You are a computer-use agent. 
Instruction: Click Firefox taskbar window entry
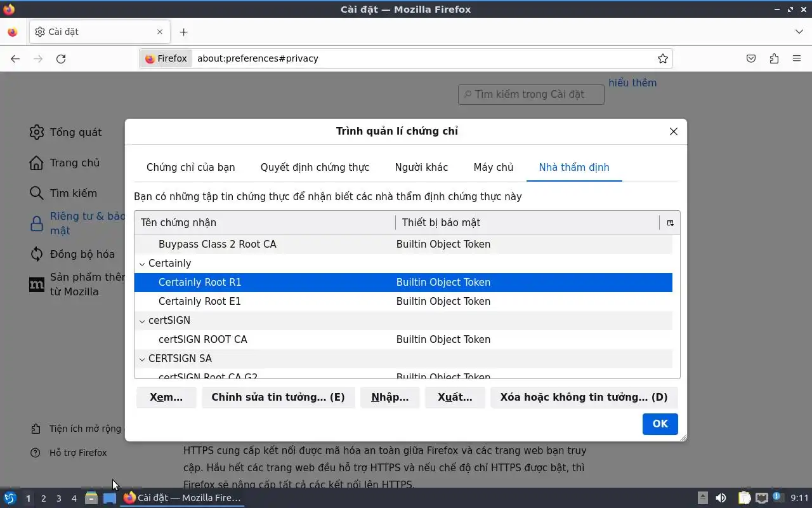(x=182, y=498)
